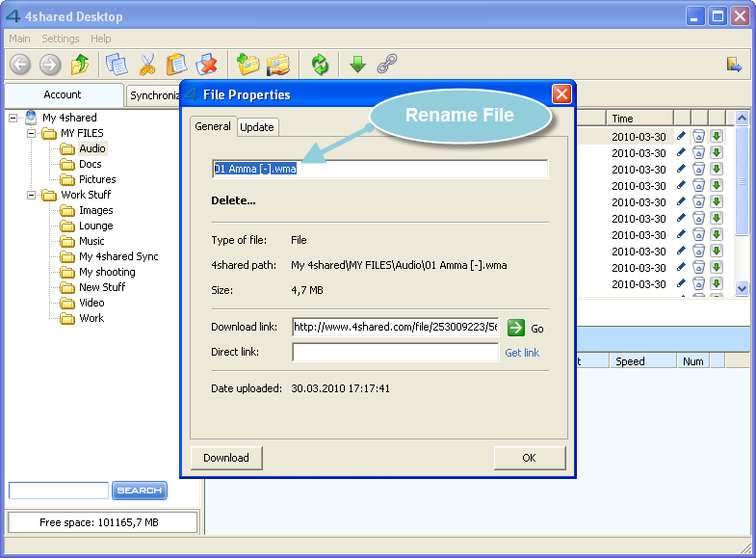The width and height of the screenshot is (756, 558).
Task: Switch to the Synchronize tab
Action: coord(153,95)
